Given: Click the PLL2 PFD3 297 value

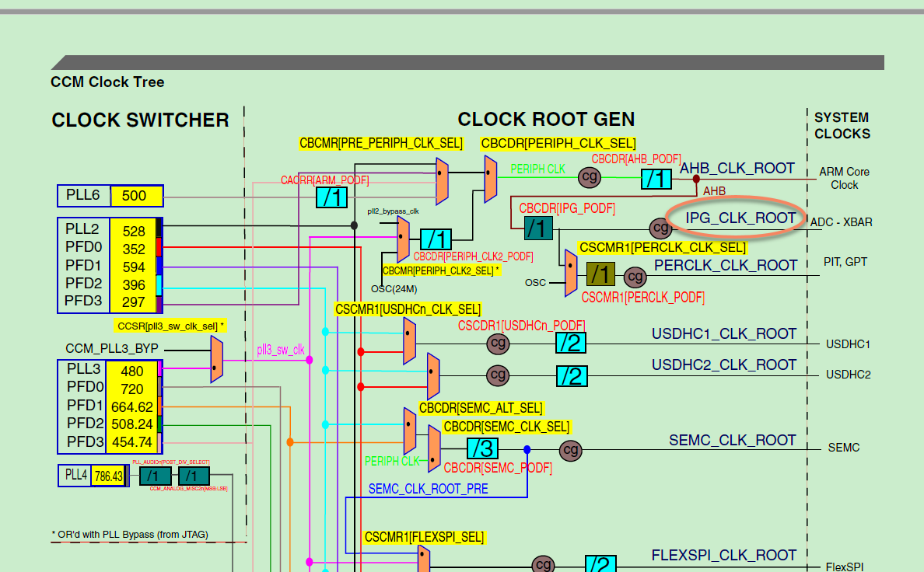Looking at the screenshot, I should [134, 302].
